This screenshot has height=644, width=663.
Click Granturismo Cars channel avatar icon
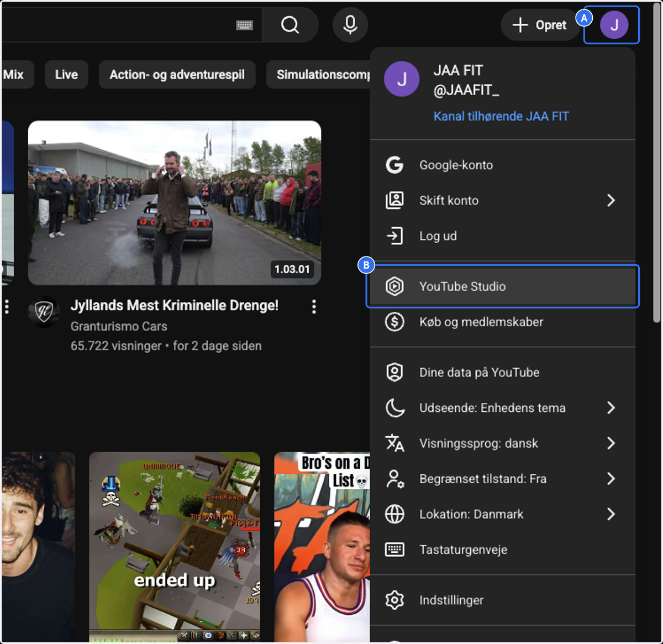(44, 312)
